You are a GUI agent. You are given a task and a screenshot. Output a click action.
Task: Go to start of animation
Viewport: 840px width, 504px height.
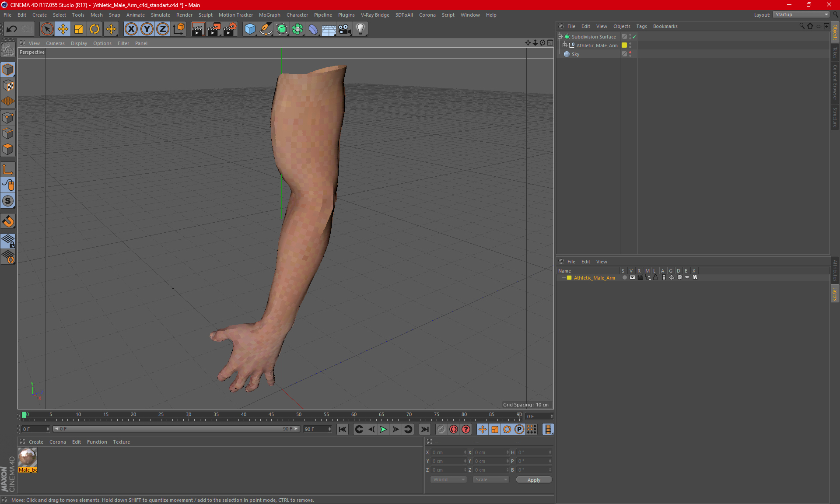click(343, 429)
